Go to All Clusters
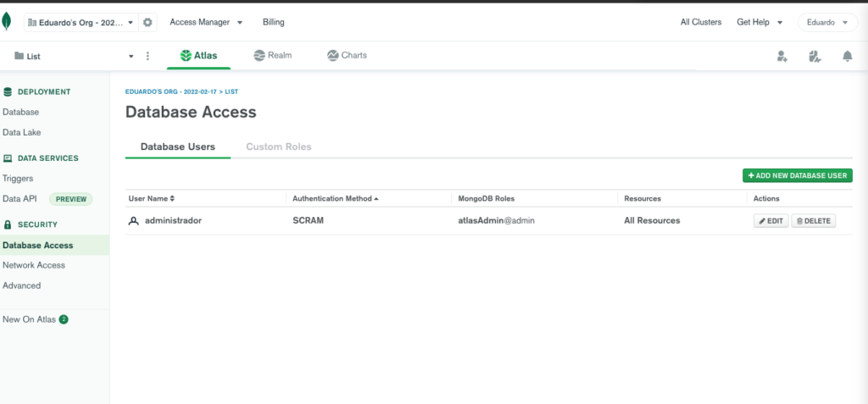 tap(701, 22)
